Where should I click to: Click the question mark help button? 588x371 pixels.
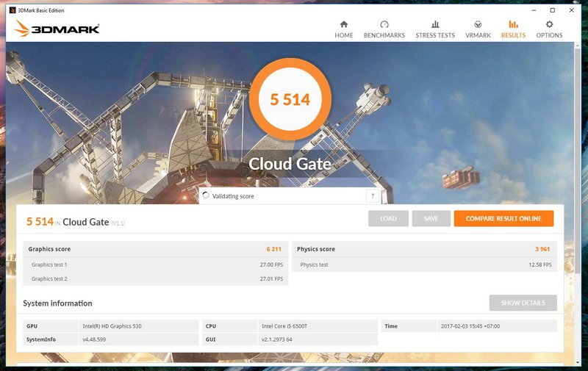tap(373, 196)
